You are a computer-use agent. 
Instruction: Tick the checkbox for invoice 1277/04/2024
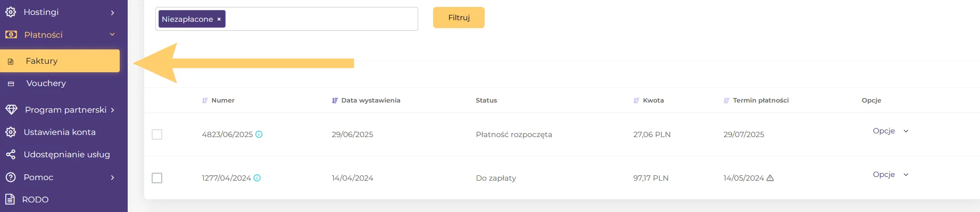[157, 178]
